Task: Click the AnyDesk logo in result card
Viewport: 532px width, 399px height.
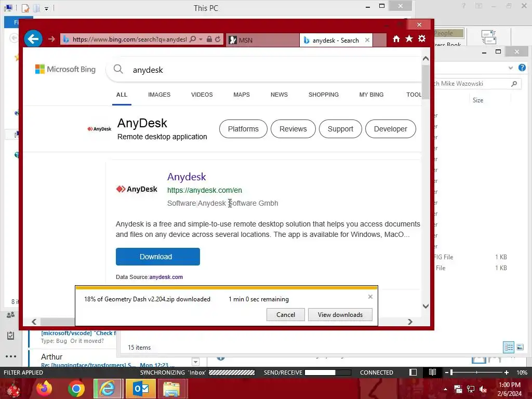Action: pyautogui.click(x=137, y=189)
